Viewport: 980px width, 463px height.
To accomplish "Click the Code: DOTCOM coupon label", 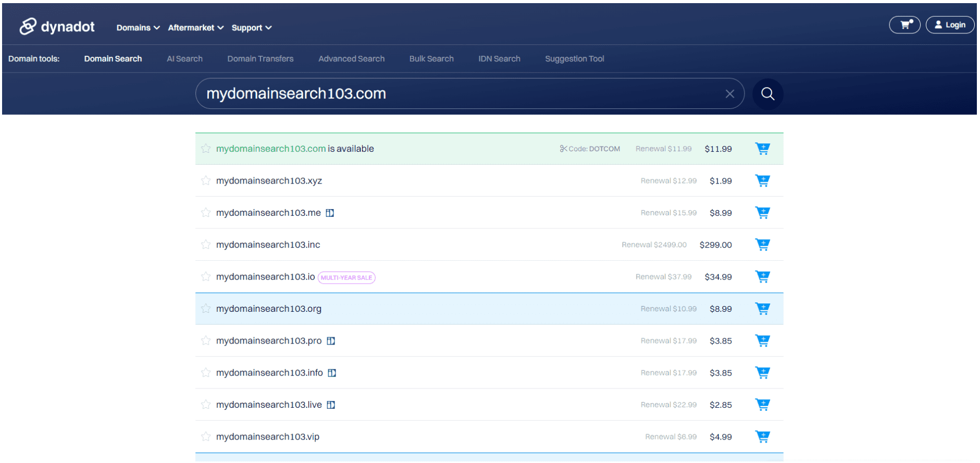I will coord(590,149).
